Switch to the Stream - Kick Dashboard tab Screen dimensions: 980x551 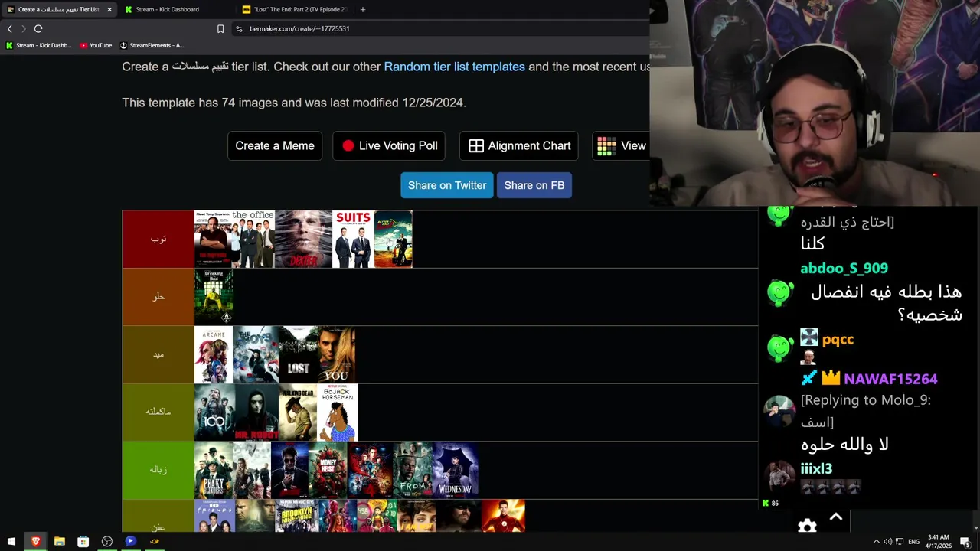pyautogui.click(x=167, y=9)
